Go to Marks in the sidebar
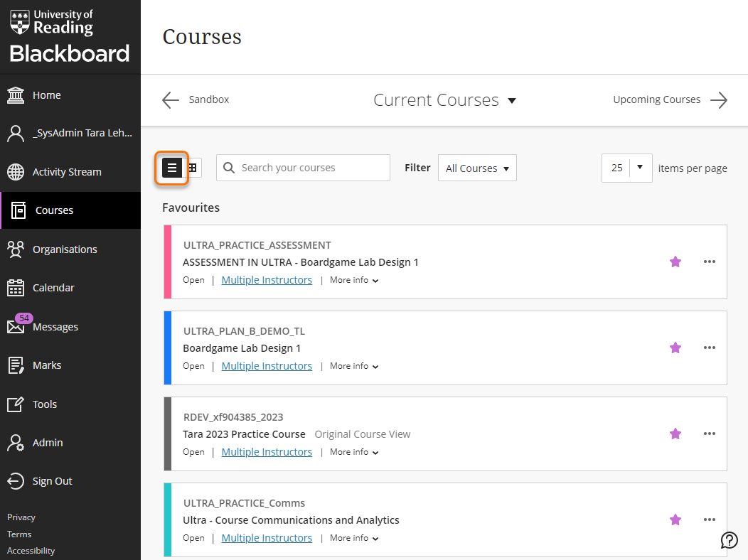 tap(47, 365)
